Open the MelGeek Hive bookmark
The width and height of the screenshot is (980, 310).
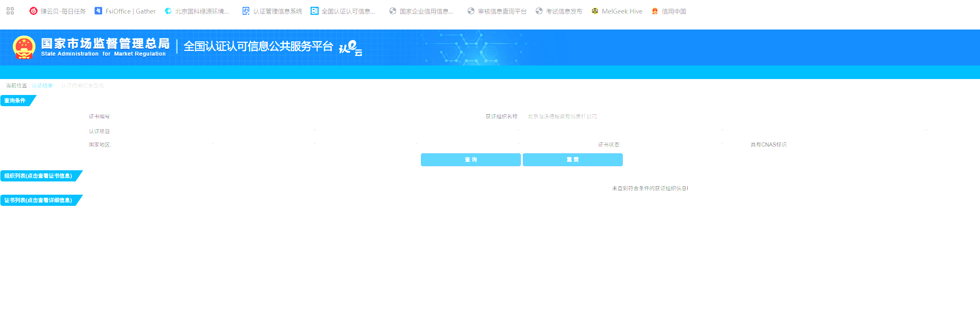[617, 11]
